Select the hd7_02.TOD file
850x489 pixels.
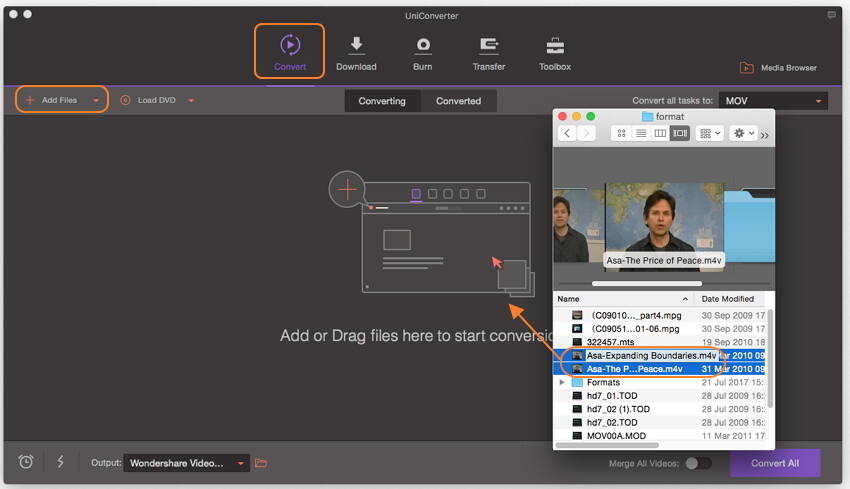click(659, 422)
